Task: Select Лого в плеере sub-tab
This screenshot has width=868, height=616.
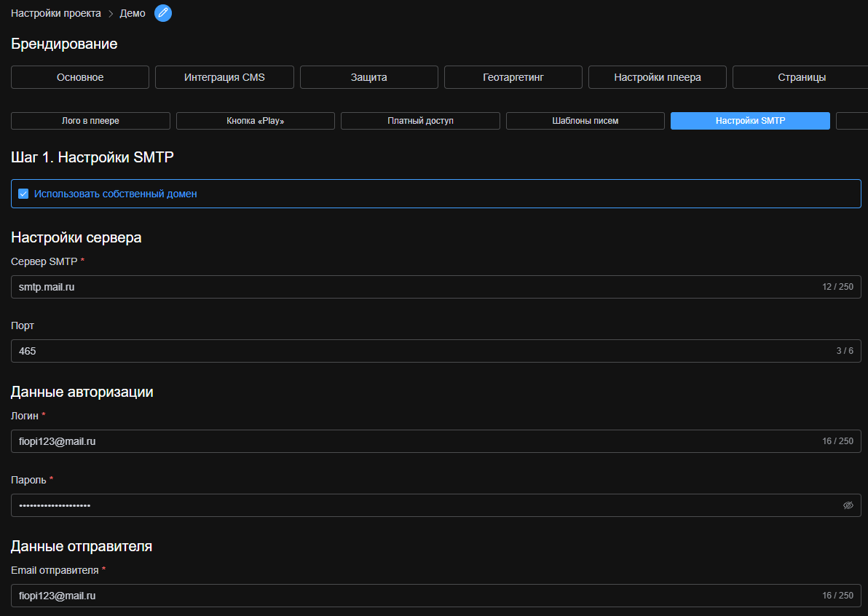Action: tap(90, 121)
